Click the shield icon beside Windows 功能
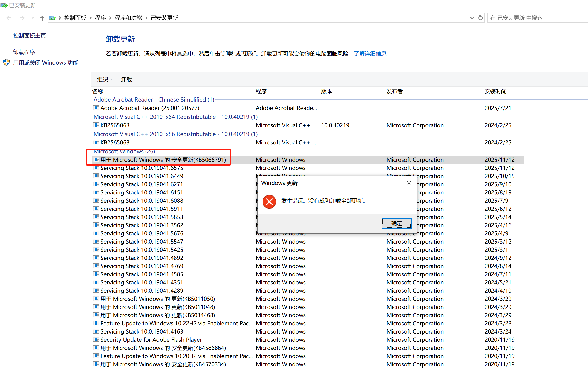This screenshot has height=386, width=588. click(x=6, y=62)
